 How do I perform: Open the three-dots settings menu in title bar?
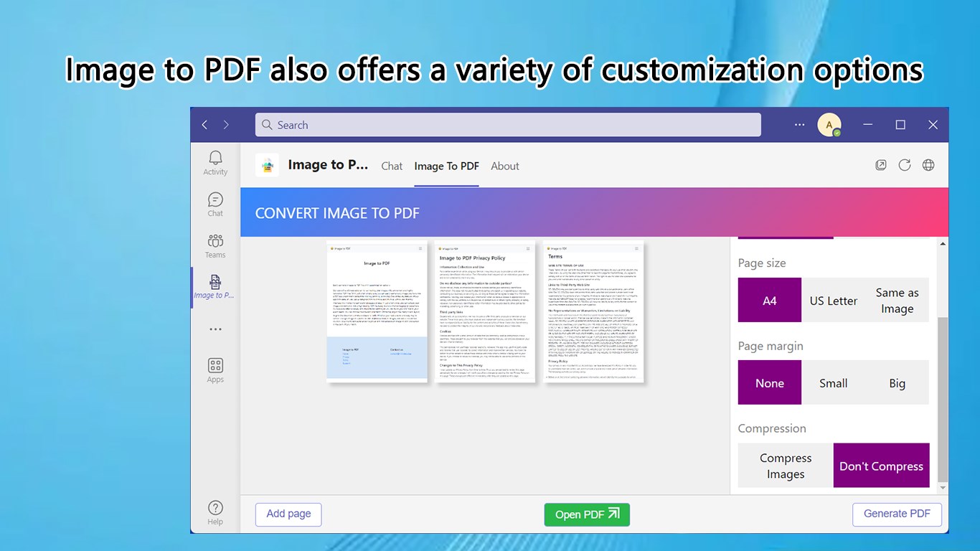[x=800, y=125]
